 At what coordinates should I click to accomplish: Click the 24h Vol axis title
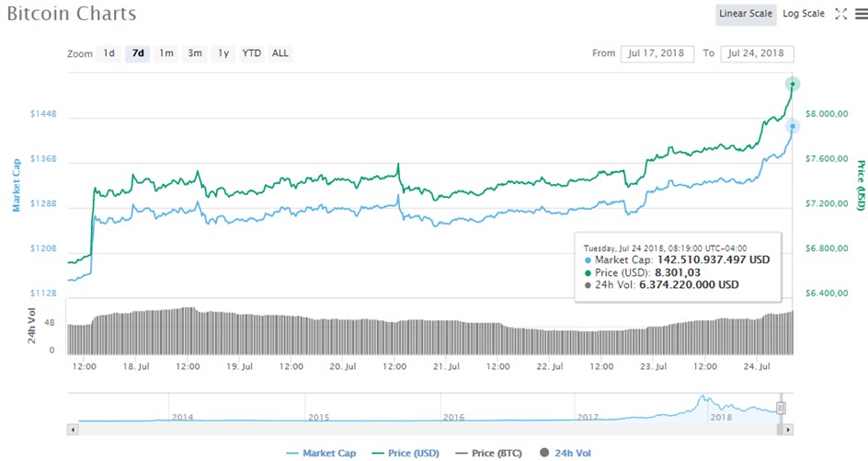coord(31,325)
